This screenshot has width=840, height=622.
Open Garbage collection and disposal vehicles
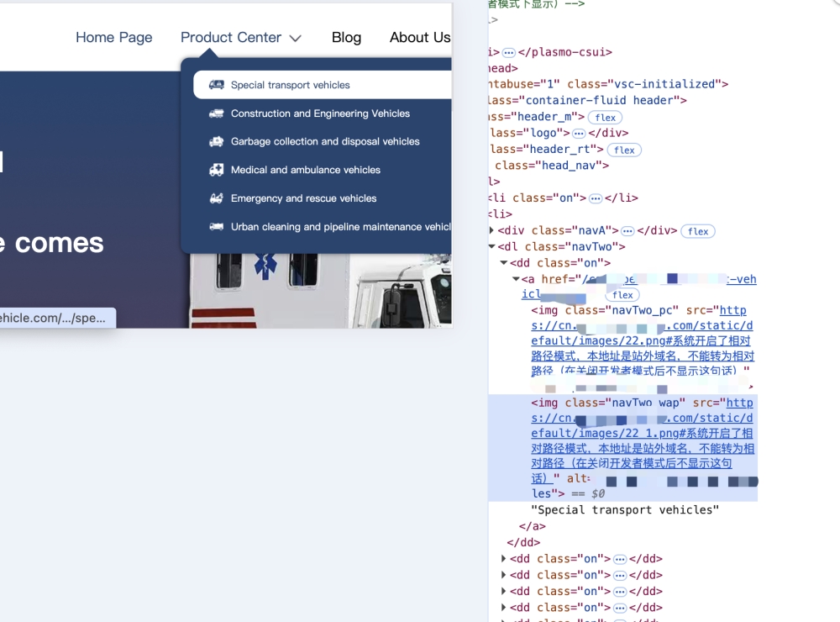(x=324, y=141)
